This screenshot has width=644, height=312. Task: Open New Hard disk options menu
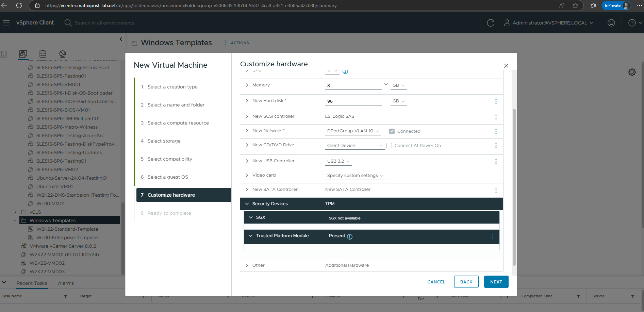pos(496,101)
